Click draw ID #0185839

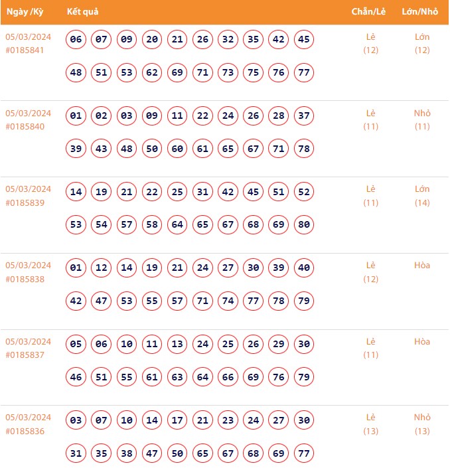[25, 202]
